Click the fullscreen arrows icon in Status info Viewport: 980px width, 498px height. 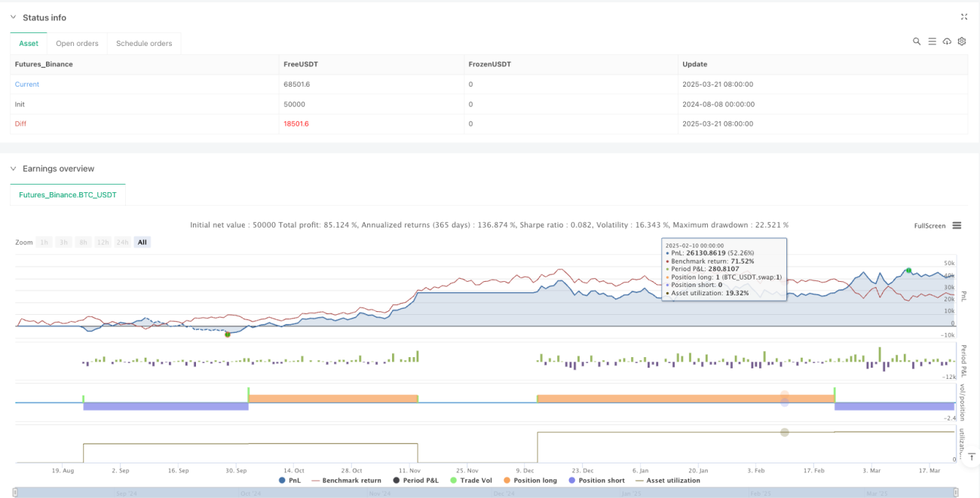pyautogui.click(x=964, y=17)
